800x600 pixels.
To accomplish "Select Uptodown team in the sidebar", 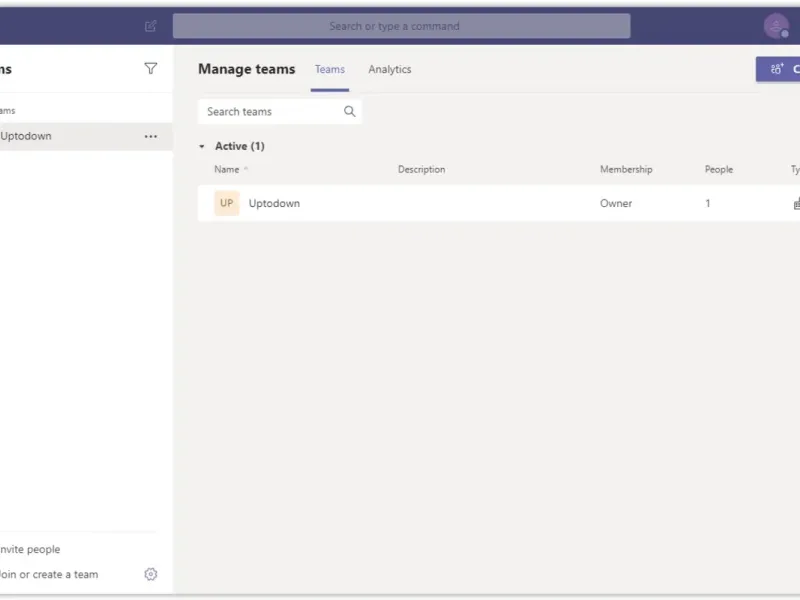I will pyautogui.click(x=86, y=136).
